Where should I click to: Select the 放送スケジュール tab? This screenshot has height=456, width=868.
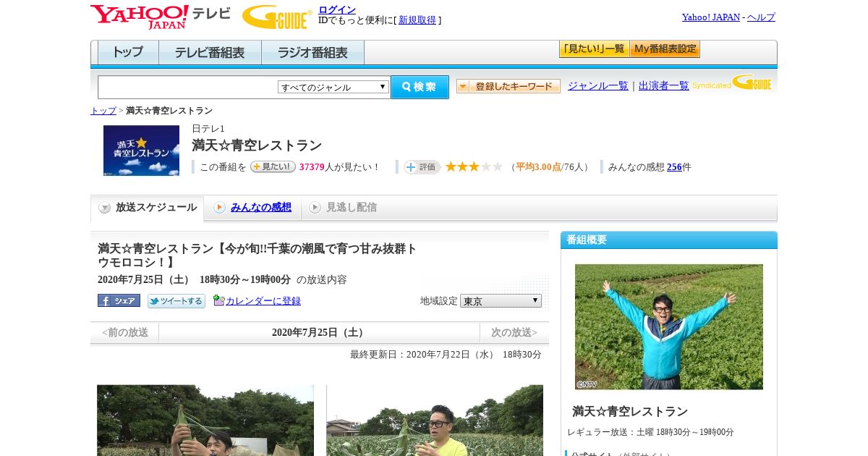(147, 208)
